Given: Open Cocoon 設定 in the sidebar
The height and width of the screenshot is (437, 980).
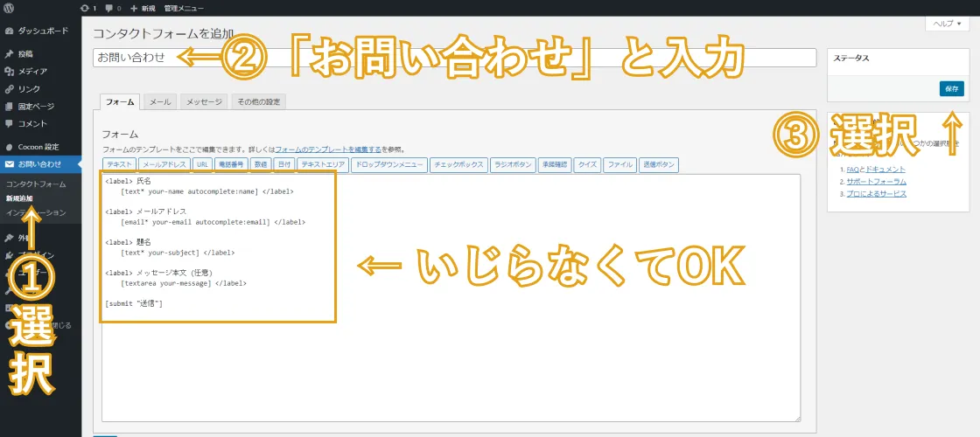Looking at the screenshot, I should click(x=38, y=146).
